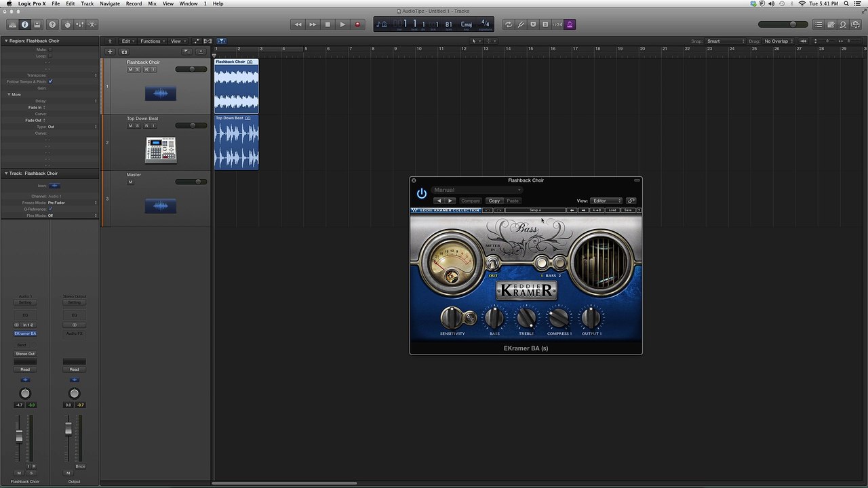Open Quick Help question mark icon
This screenshot has width=868, height=488.
point(52,24)
